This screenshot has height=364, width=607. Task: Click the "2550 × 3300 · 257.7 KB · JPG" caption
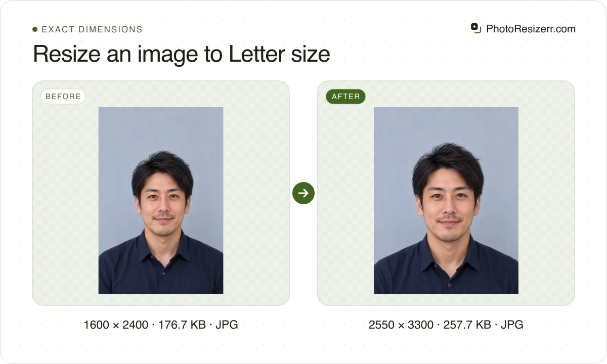(446, 325)
